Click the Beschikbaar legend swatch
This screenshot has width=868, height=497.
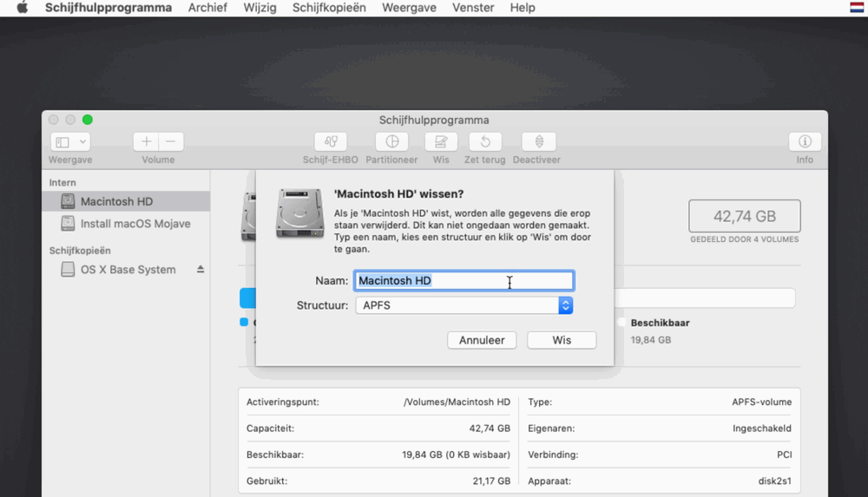(x=621, y=322)
